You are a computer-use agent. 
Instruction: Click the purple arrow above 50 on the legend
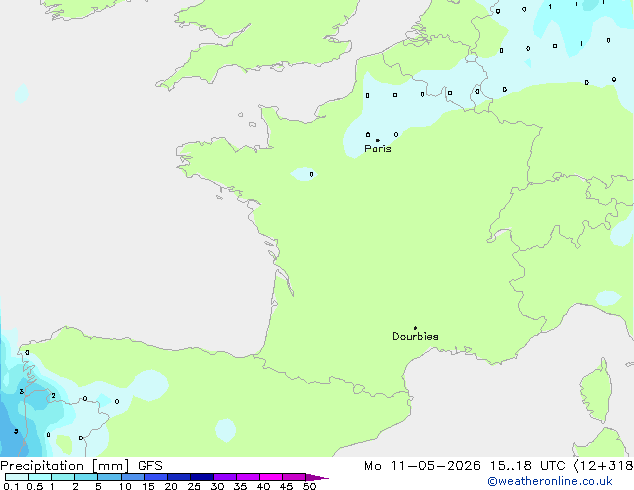pos(317,477)
